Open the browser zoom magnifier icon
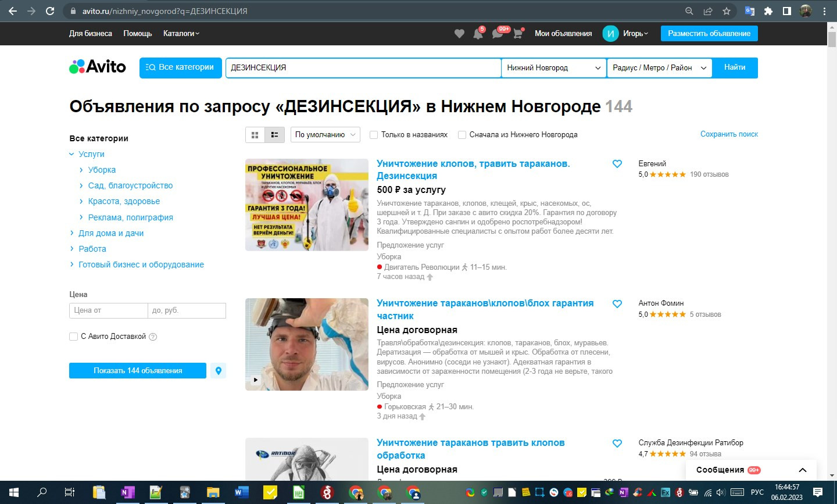 tap(689, 11)
